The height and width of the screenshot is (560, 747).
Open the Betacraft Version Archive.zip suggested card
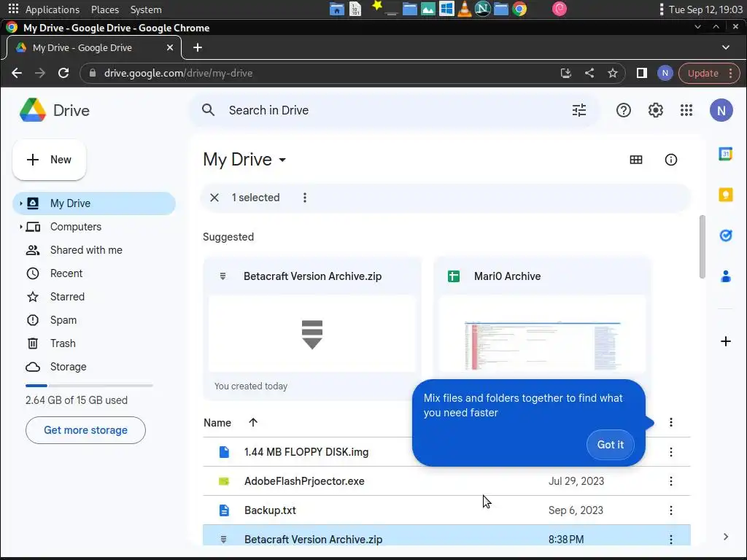pyautogui.click(x=312, y=329)
